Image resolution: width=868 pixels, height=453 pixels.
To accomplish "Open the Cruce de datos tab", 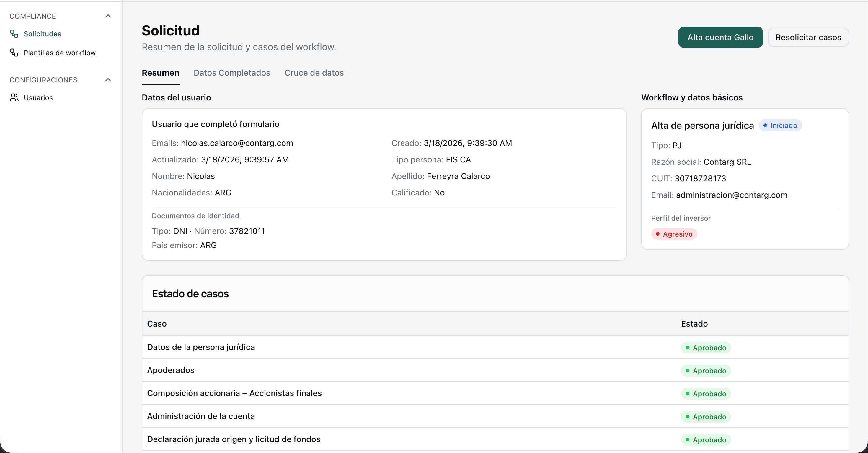I will (x=314, y=73).
